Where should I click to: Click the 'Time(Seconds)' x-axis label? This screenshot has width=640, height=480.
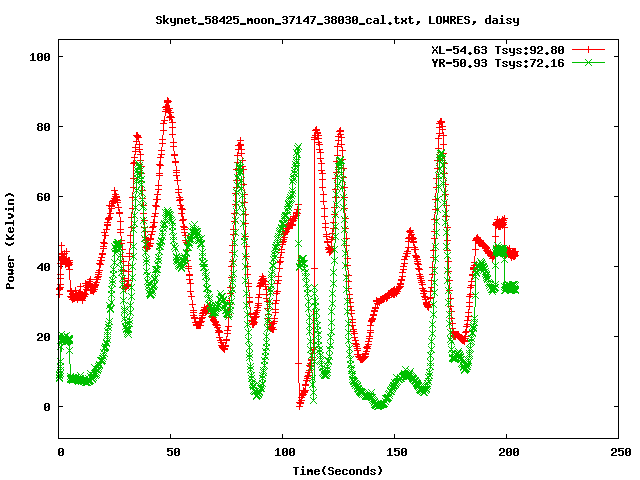point(338,471)
